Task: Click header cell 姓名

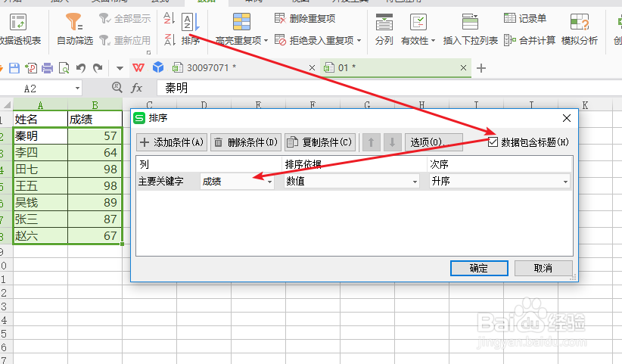Action: [x=40, y=119]
